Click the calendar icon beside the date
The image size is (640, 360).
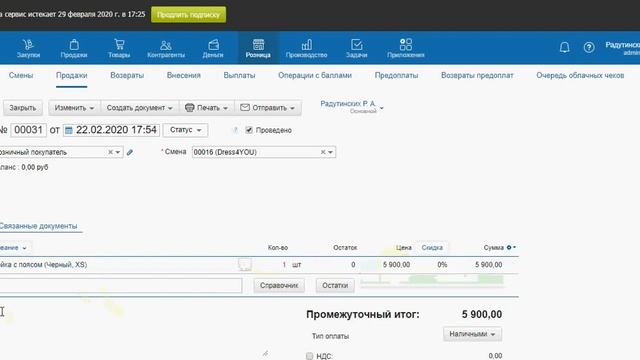[69, 130]
